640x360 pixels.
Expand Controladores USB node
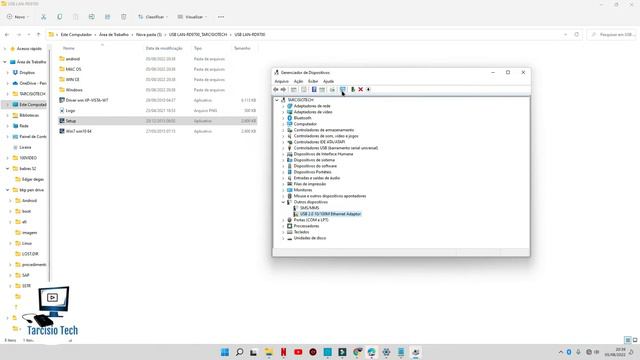tap(283, 148)
